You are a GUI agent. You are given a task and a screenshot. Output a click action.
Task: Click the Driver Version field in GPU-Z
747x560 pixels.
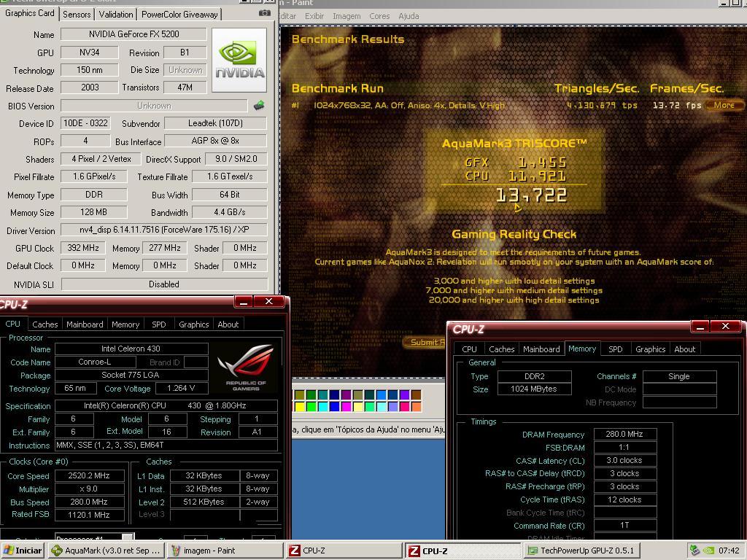[164, 230]
